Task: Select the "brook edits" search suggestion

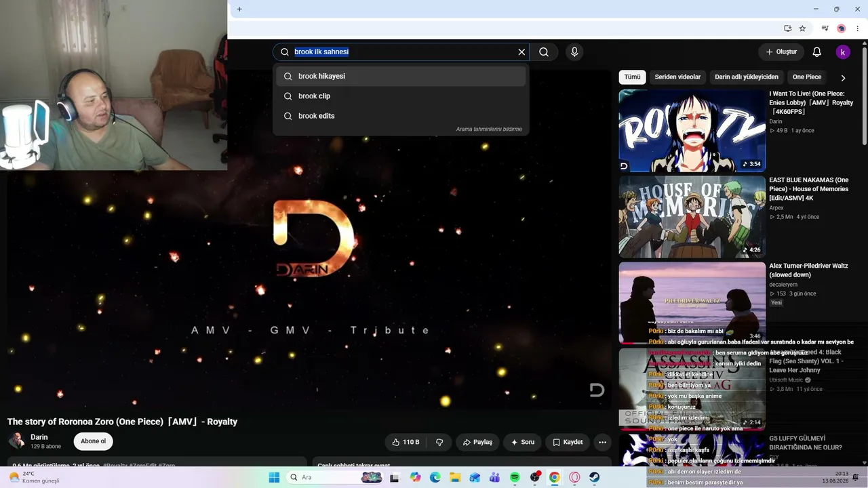Action: point(401,116)
